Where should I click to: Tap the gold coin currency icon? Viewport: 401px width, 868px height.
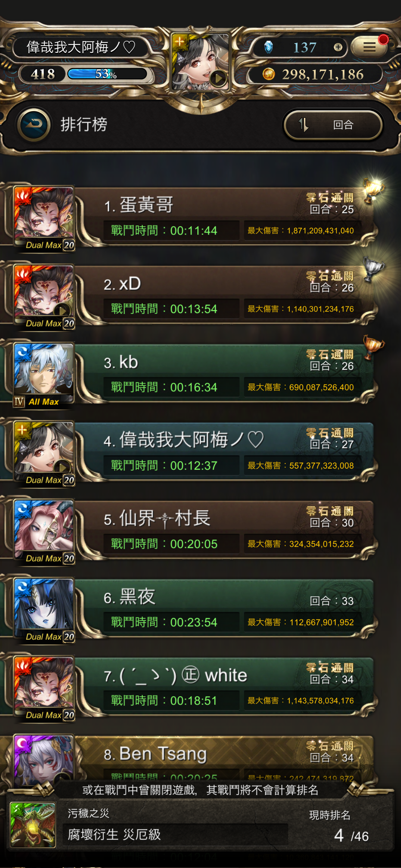269,74
